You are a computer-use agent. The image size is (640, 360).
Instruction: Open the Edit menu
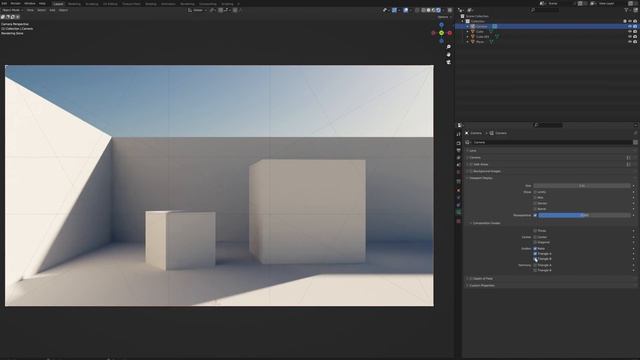tap(4, 4)
